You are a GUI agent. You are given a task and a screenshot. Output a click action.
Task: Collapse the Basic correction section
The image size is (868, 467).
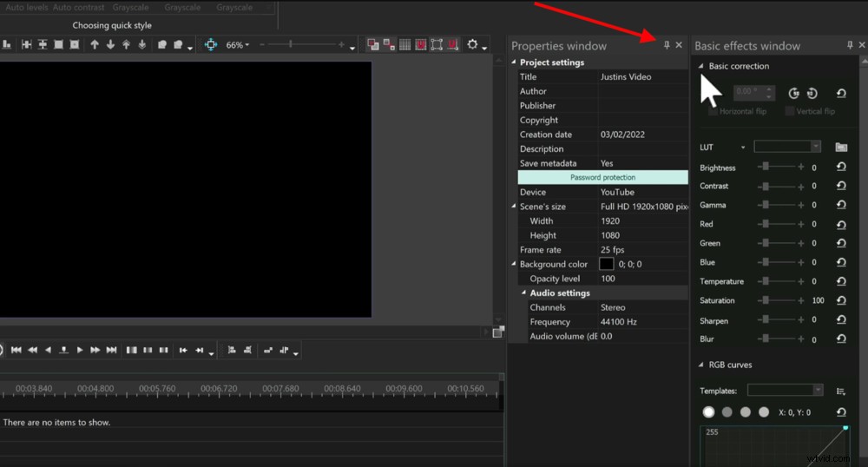point(700,66)
